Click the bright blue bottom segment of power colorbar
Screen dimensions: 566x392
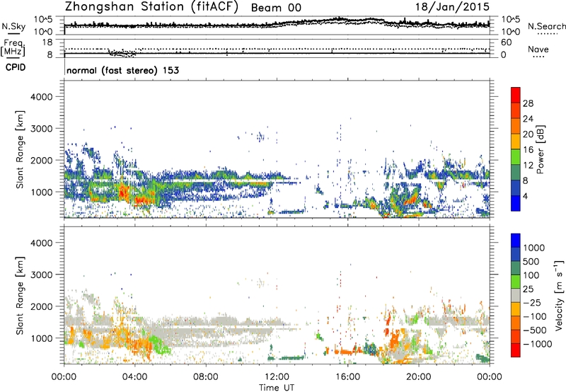click(x=516, y=203)
